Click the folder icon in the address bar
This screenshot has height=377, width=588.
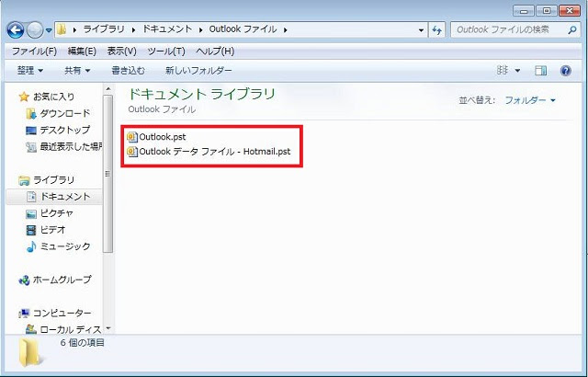click(x=62, y=29)
